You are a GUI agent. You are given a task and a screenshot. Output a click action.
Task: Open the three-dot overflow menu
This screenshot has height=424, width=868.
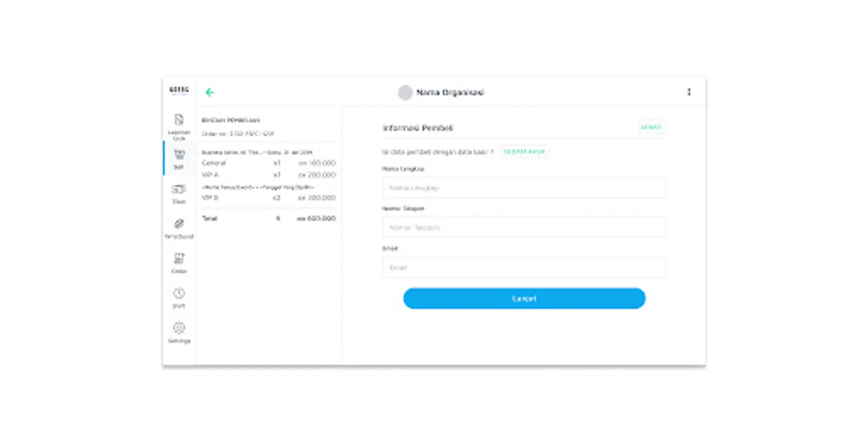click(x=689, y=92)
